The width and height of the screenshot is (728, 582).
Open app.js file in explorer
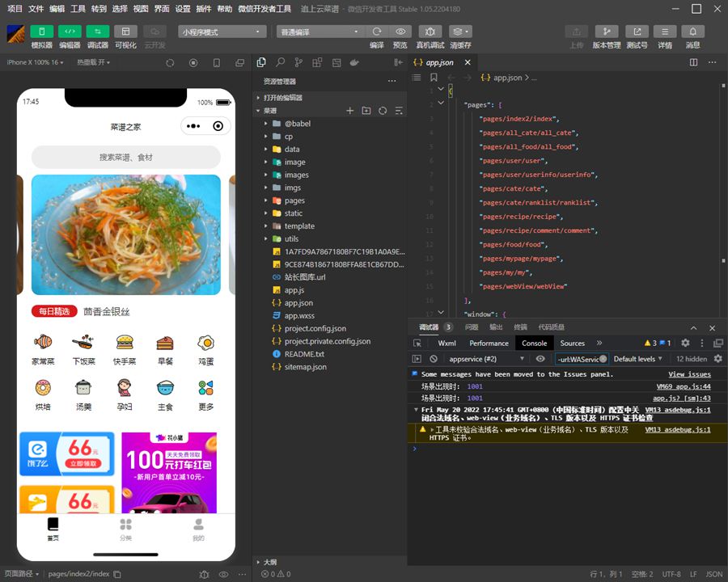pos(294,290)
